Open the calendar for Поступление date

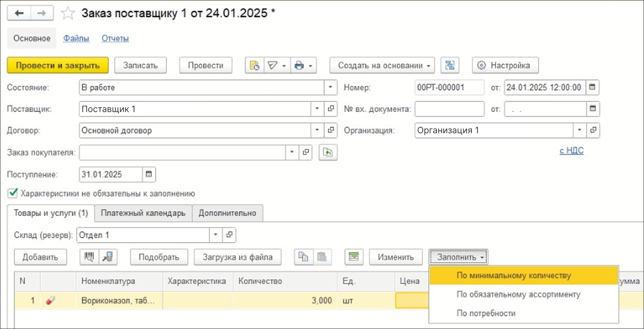tap(149, 175)
